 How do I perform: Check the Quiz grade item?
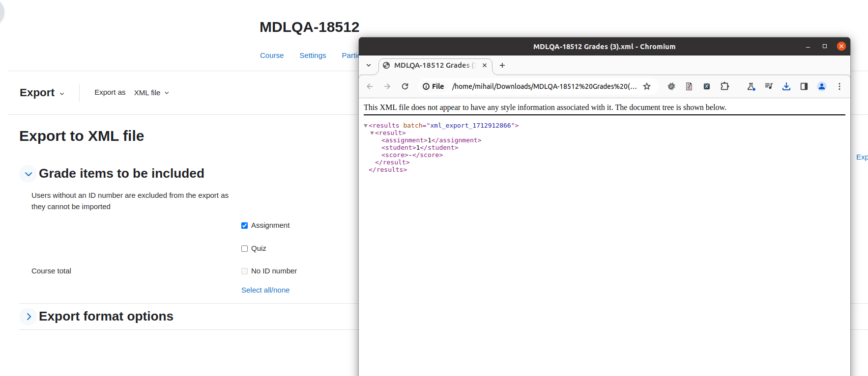(244, 249)
